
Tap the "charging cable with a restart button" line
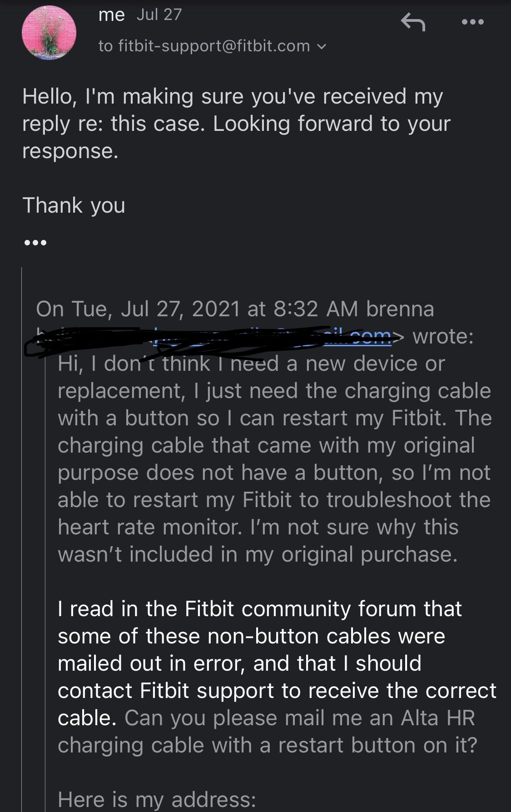point(267,745)
